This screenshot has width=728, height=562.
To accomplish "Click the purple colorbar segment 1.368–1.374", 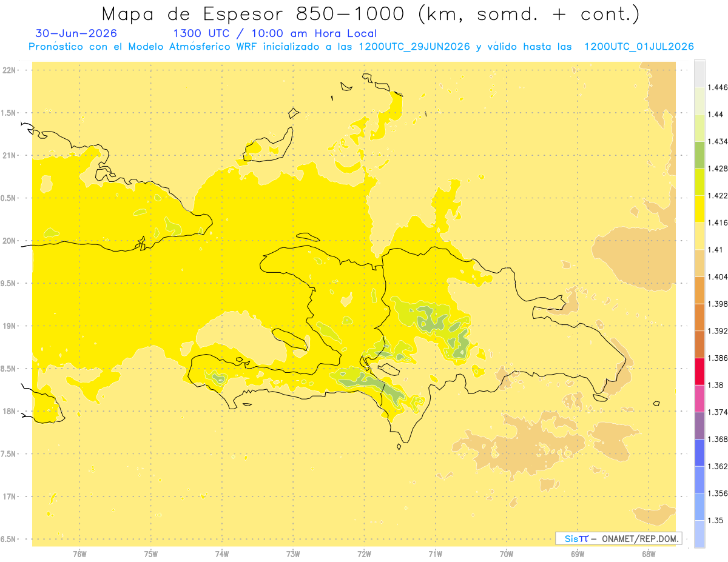I will (699, 426).
